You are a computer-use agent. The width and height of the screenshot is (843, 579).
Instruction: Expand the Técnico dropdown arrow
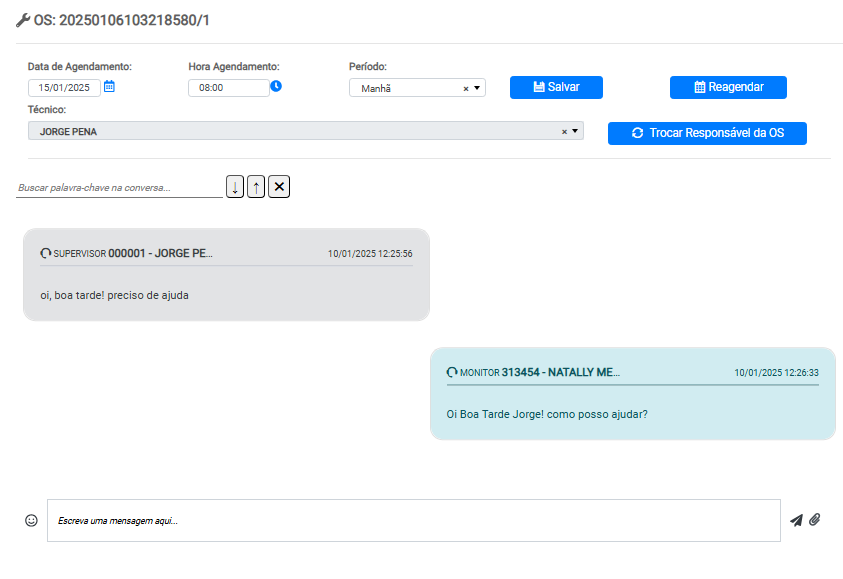tap(575, 131)
